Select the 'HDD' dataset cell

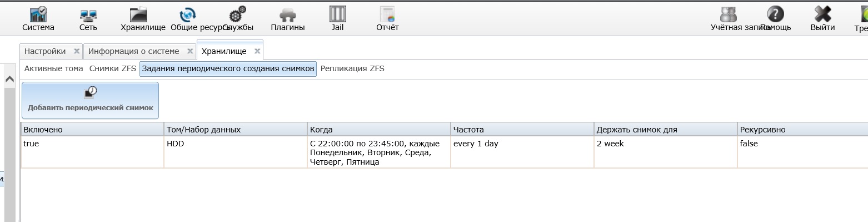click(236, 152)
